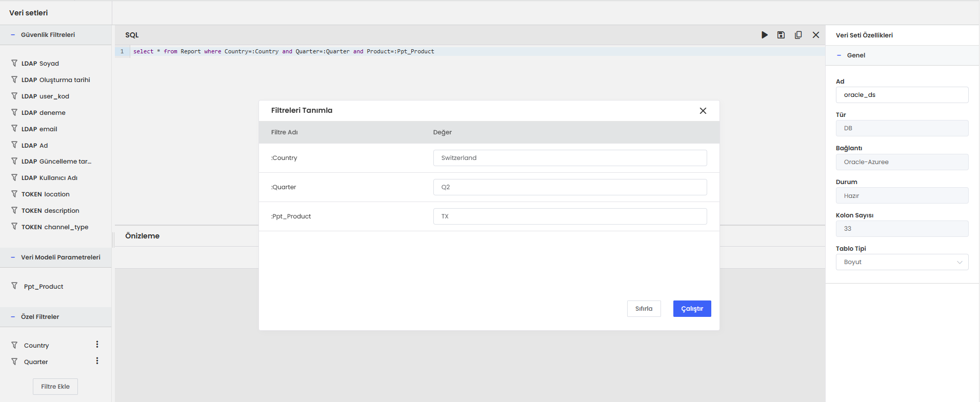This screenshot has width=980, height=402.
Task: Close the SQL editor panel
Action: [x=816, y=35]
